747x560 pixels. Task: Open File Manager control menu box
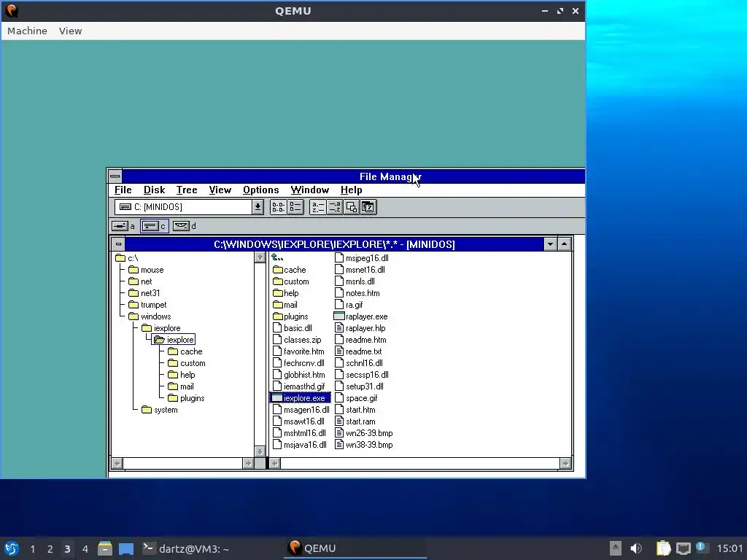click(115, 176)
